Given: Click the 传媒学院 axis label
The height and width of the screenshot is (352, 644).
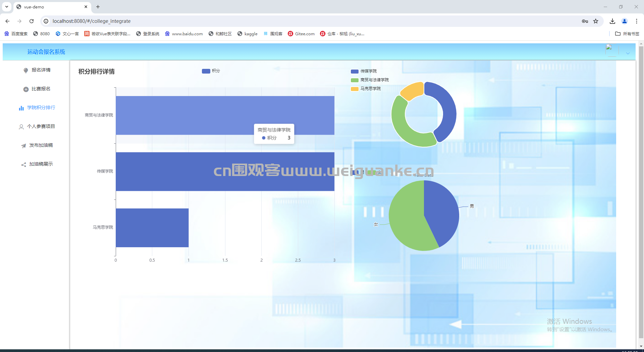Looking at the screenshot, I should [105, 171].
